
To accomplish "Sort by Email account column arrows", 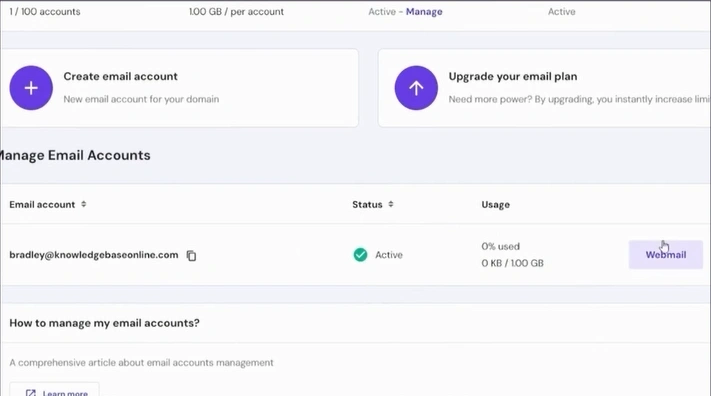I will 83,205.
